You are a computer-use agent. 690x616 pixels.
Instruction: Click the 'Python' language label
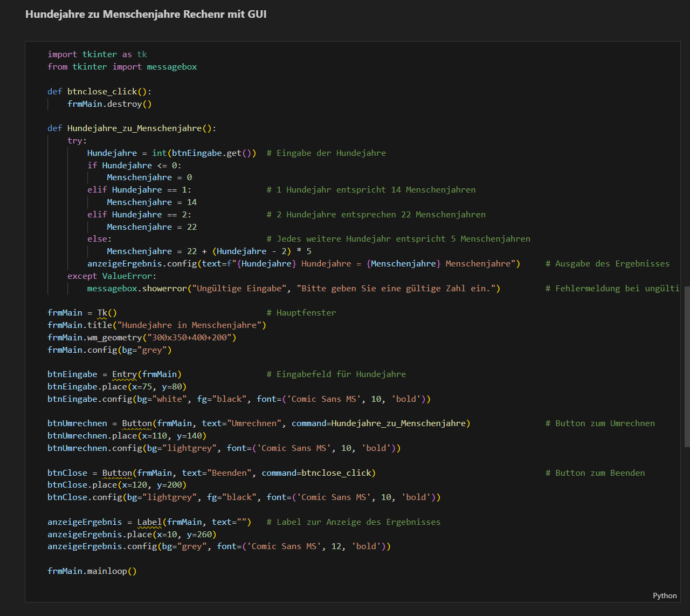tap(665, 596)
